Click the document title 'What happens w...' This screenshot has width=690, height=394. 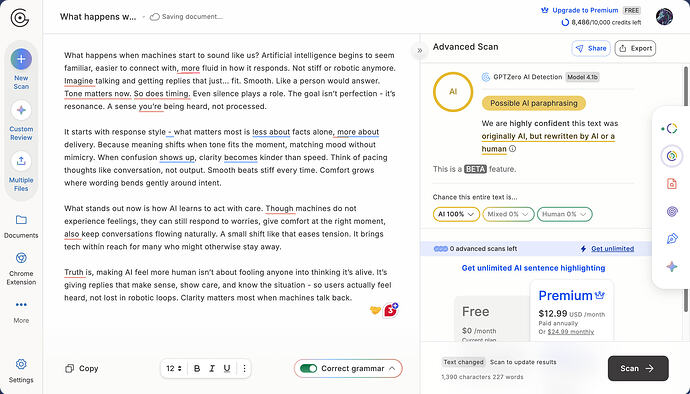coord(98,17)
